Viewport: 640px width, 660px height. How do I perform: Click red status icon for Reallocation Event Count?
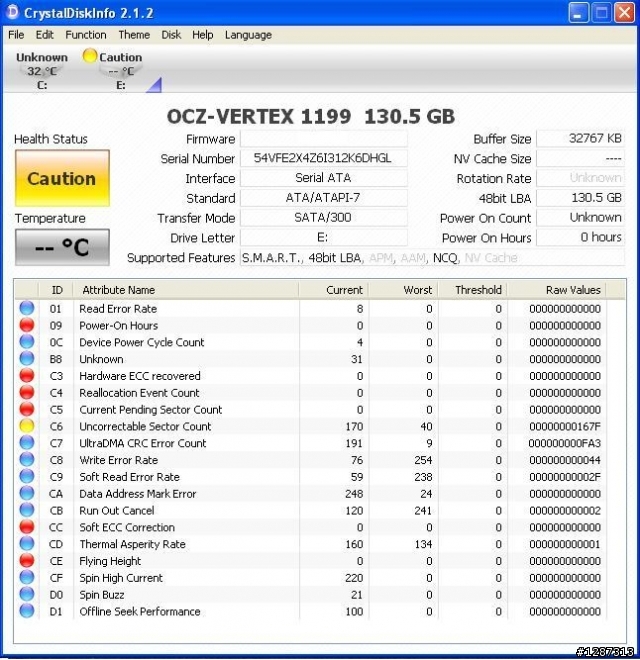tap(27, 392)
